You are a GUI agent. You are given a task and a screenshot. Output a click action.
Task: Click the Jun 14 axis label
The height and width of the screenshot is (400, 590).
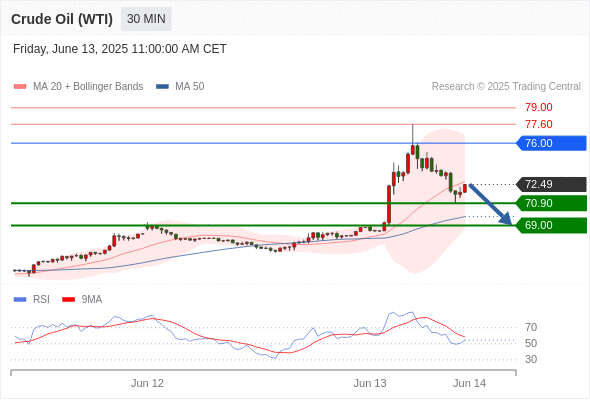pyautogui.click(x=470, y=383)
